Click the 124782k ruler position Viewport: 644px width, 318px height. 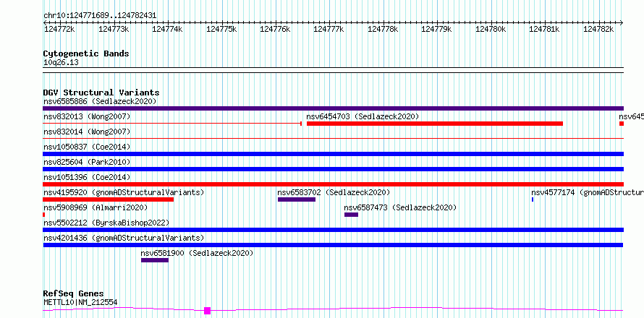599,29
